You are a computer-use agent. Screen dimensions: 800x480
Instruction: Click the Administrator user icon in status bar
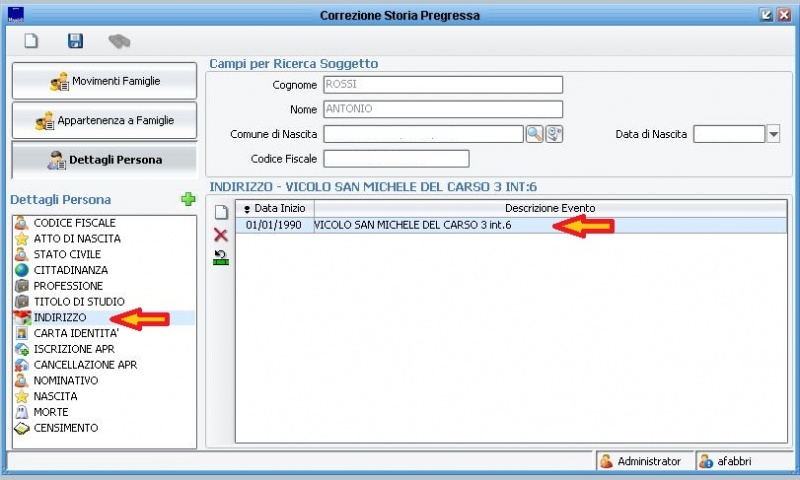click(x=606, y=461)
